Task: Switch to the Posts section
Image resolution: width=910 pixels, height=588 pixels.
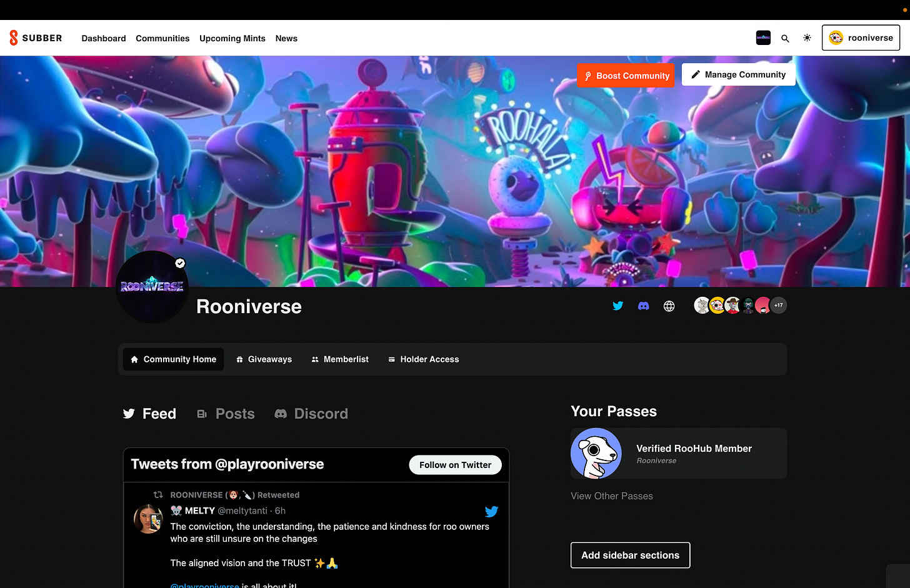Action: point(226,414)
